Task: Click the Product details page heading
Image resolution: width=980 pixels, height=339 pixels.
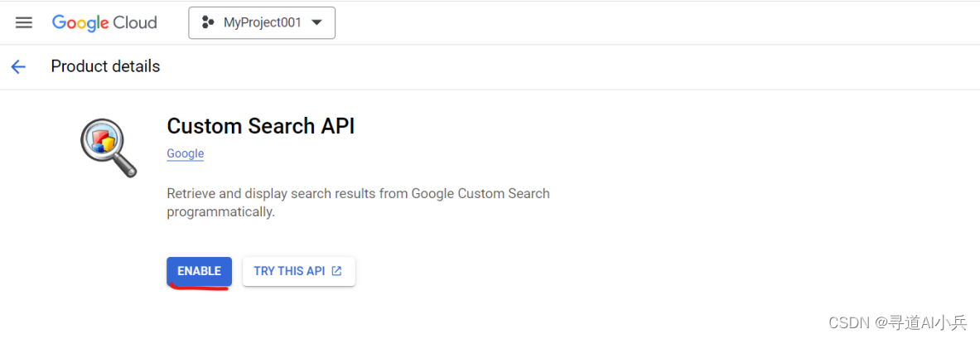Action: pos(105,66)
